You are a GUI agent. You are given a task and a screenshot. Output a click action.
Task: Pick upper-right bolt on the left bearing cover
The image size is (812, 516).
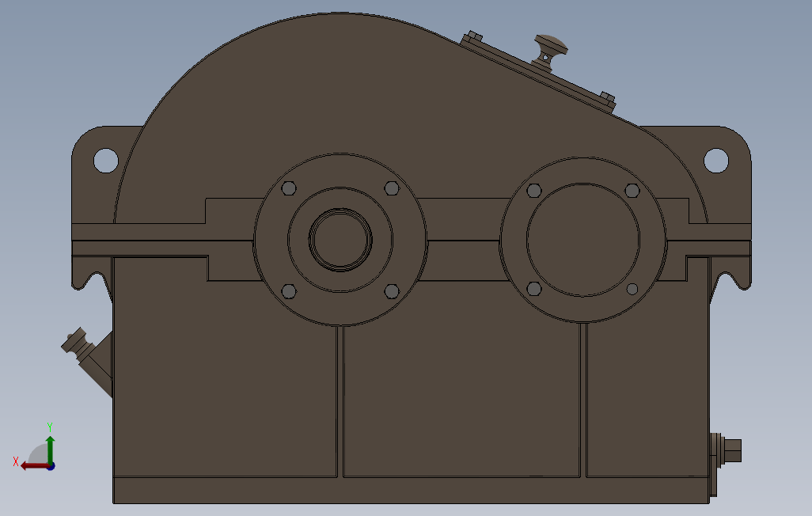coord(392,188)
